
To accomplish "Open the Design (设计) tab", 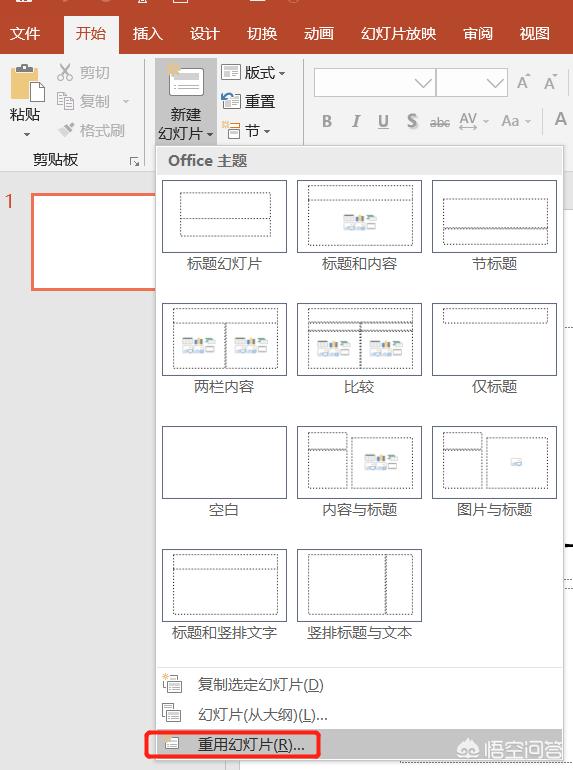I will tap(204, 34).
